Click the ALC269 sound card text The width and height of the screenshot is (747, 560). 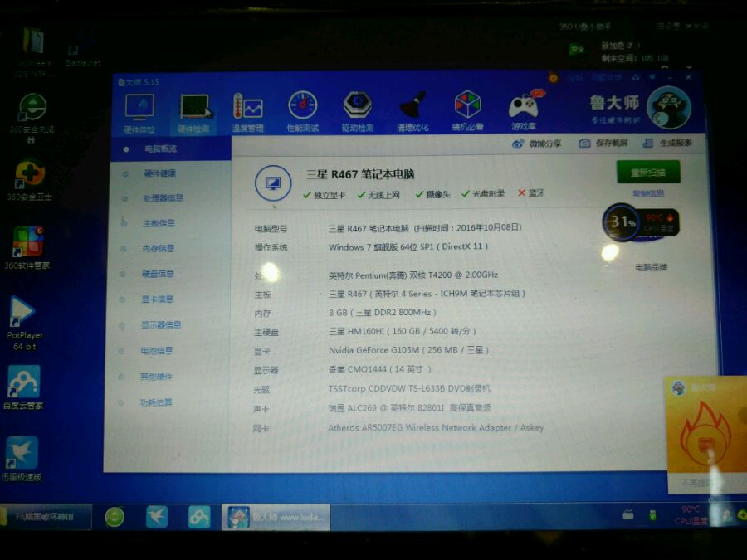click(x=410, y=408)
